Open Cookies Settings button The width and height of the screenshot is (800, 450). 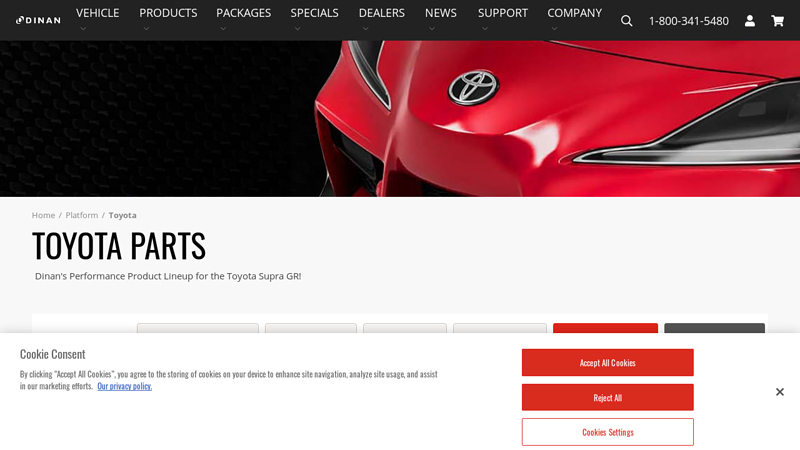(608, 432)
